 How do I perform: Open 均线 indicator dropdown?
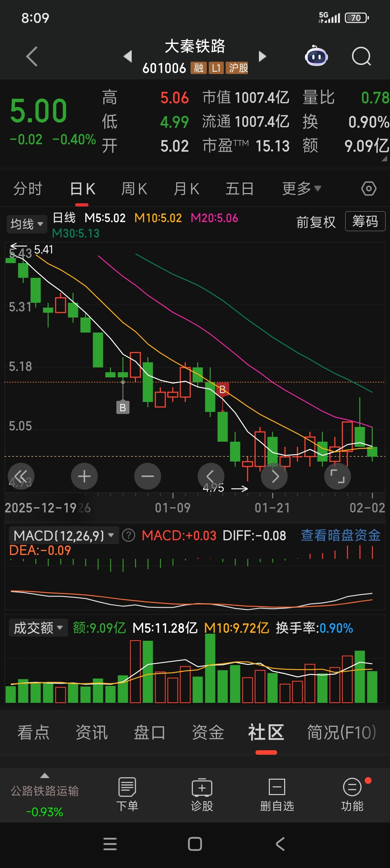pyautogui.click(x=27, y=224)
